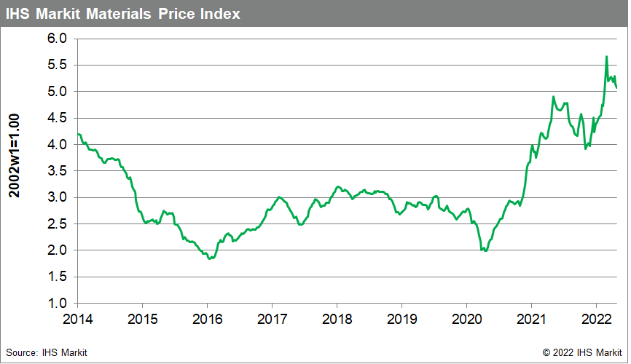Click the 2018 x-axis label
Image resolution: width=631 pixels, height=364 pixels.
pyautogui.click(x=336, y=320)
